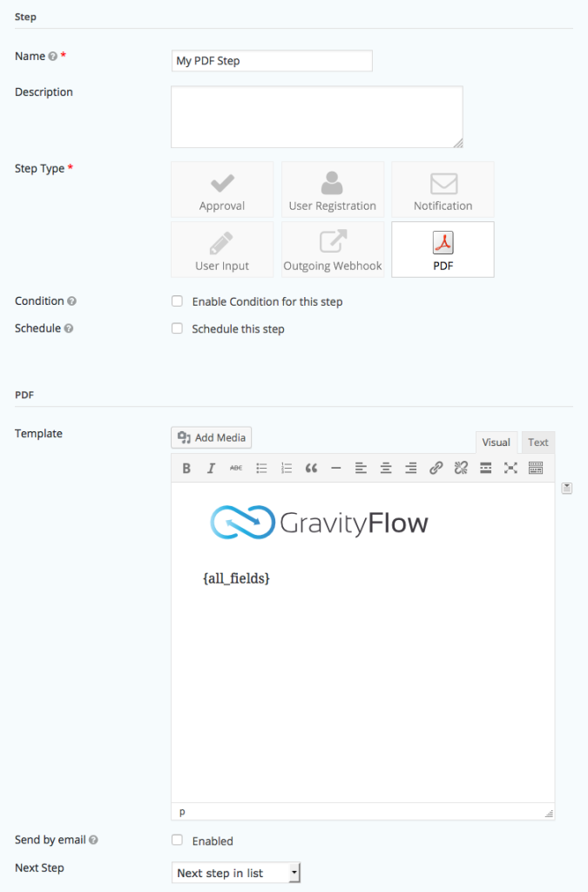Select the GravityFlow logo image in editor
Viewport: 588px width, 892px height.
(x=319, y=523)
